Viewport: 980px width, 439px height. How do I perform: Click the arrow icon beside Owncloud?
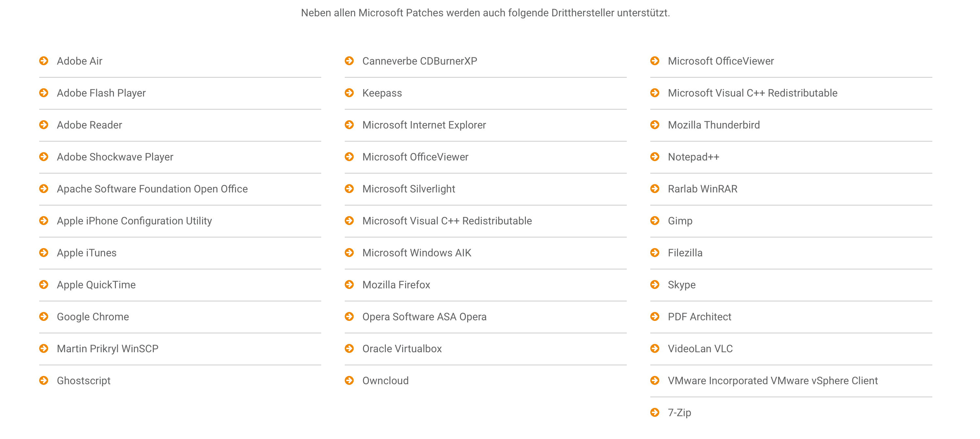[x=349, y=380]
